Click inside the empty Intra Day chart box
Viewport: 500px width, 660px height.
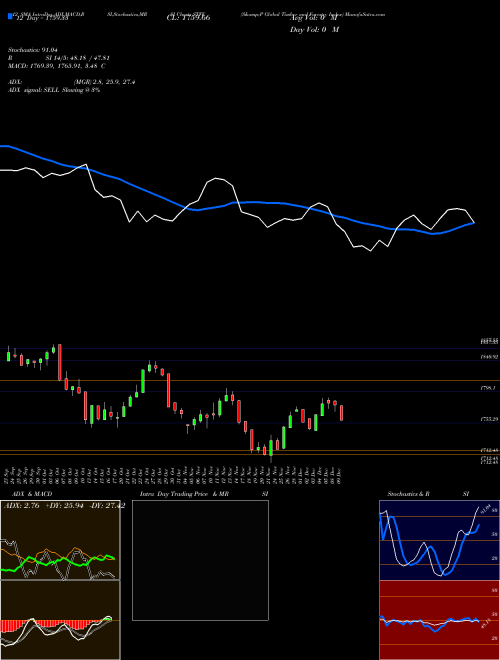[200, 560]
